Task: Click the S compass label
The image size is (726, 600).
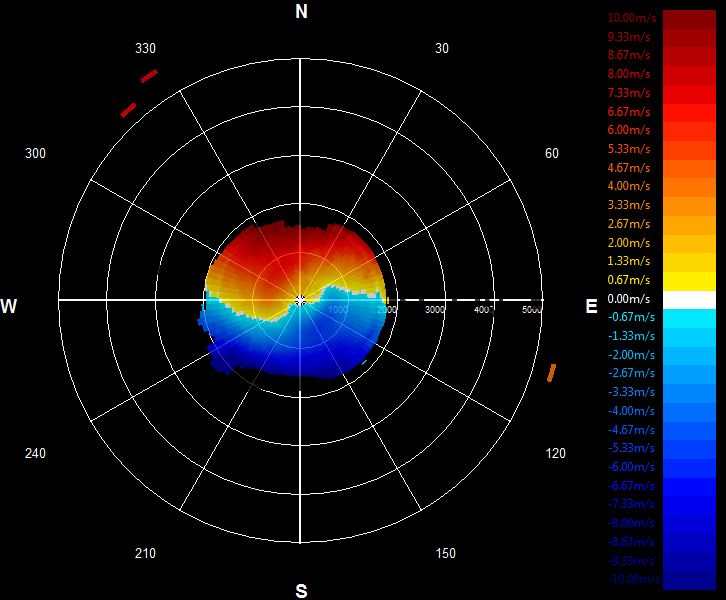Action: point(301,591)
